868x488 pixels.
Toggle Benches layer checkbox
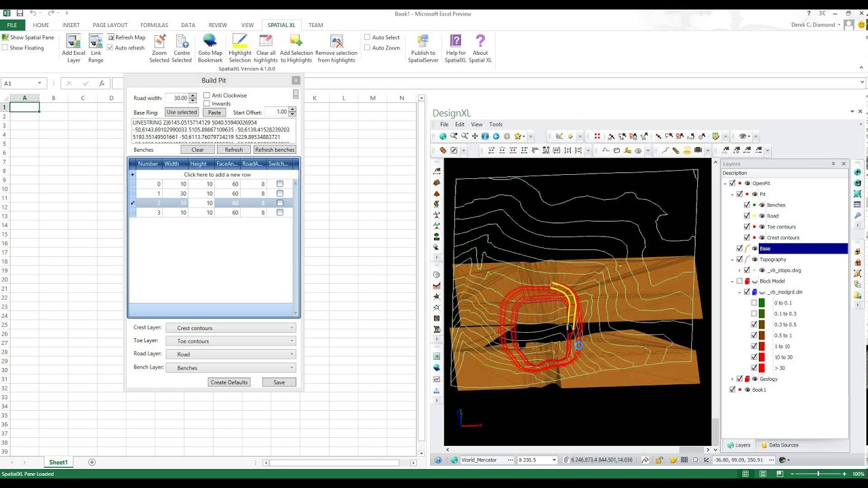747,205
